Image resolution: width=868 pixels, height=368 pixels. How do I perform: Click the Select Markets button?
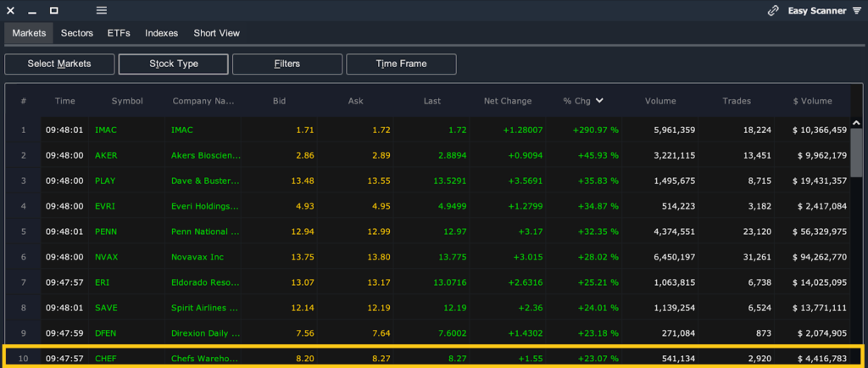[59, 64]
